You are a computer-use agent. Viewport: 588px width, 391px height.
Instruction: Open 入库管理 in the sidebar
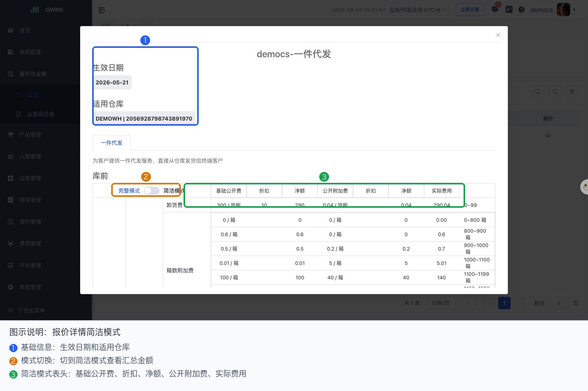30,156
